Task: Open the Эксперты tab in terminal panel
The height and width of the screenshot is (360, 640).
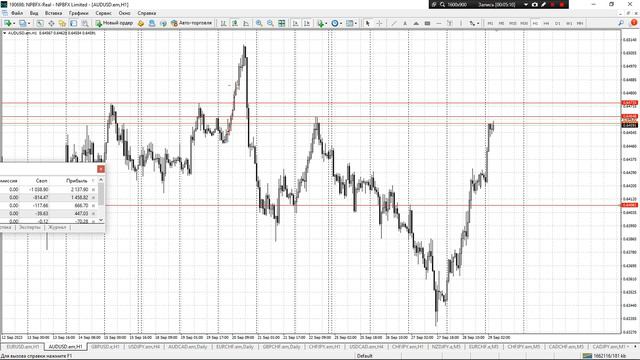Action: (30, 227)
